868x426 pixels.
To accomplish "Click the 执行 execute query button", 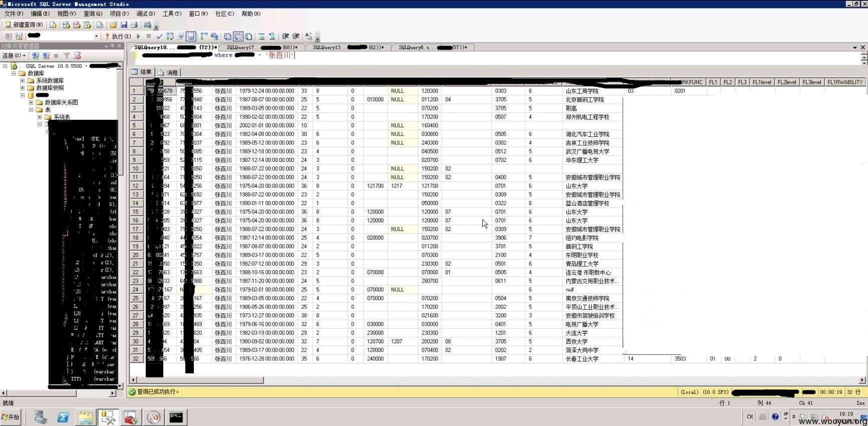I will click(118, 36).
